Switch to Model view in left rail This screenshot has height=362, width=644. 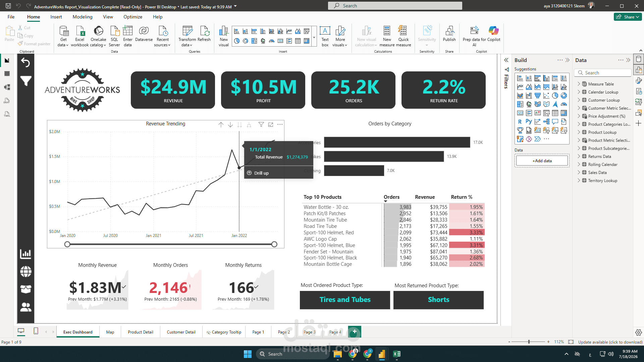click(x=7, y=87)
